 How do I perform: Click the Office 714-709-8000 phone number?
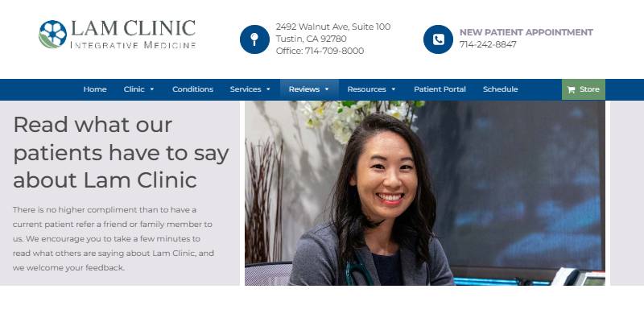320,51
